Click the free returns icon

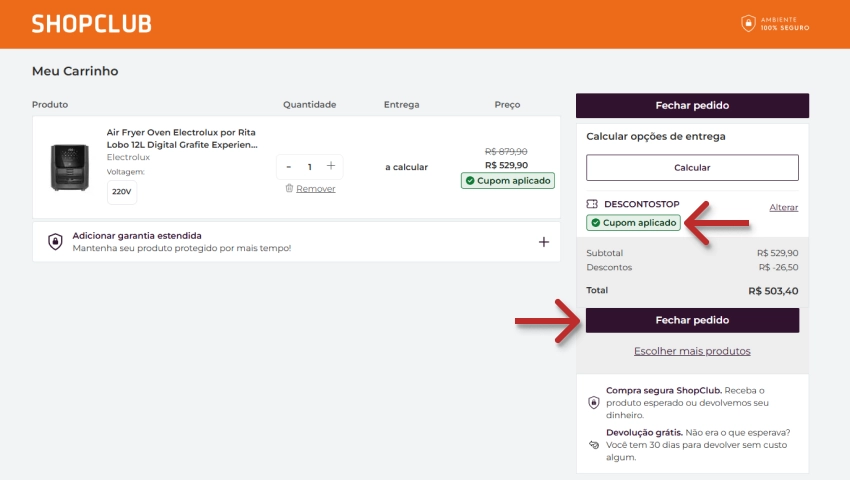coord(594,444)
